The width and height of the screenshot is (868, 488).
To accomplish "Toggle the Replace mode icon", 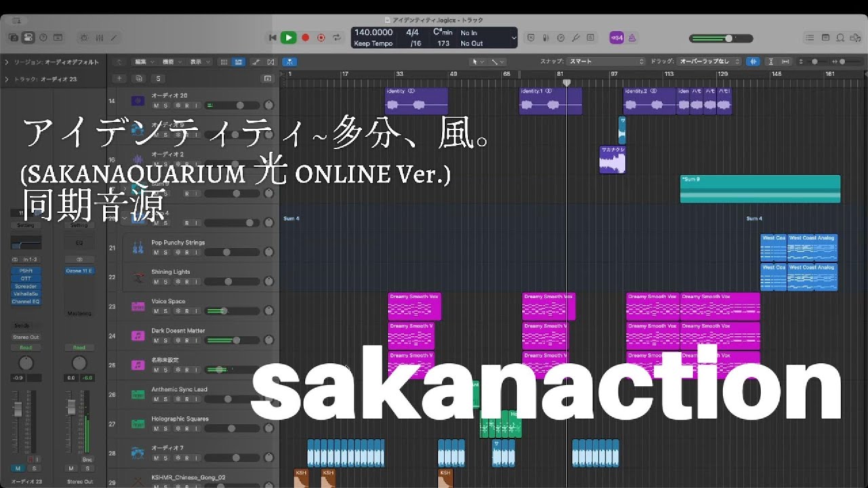I will (x=532, y=38).
